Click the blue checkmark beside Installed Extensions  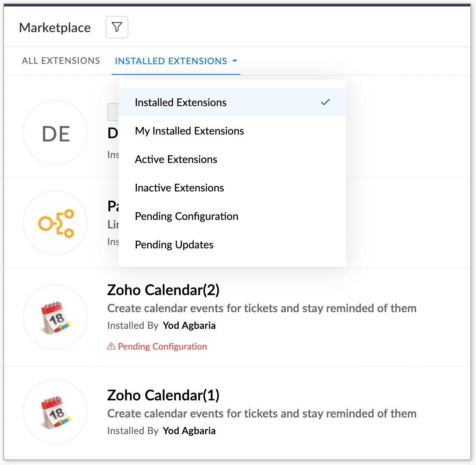pos(325,102)
